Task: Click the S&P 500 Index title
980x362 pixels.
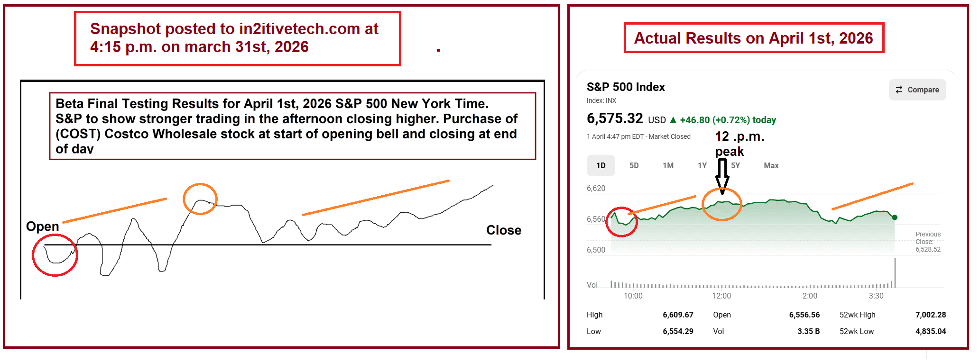Action: pos(626,87)
